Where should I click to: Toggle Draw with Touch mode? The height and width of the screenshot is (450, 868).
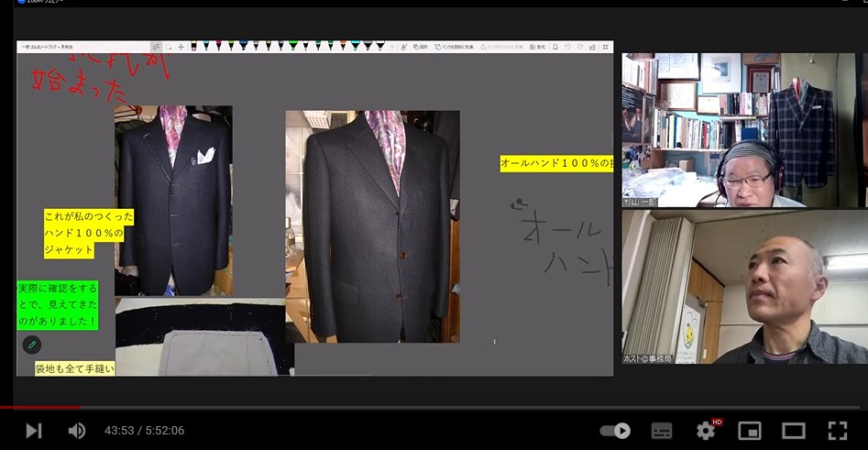click(x=404, y=47)
